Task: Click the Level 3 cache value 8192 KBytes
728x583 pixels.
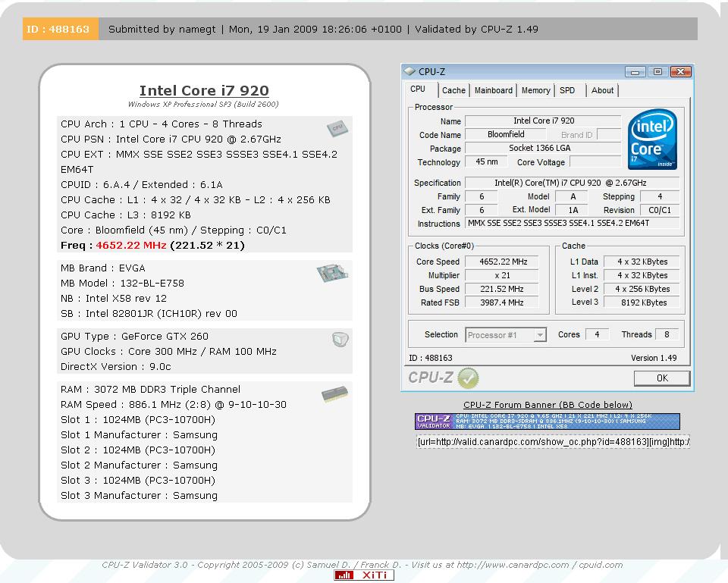Action: (x=642, y=302)
